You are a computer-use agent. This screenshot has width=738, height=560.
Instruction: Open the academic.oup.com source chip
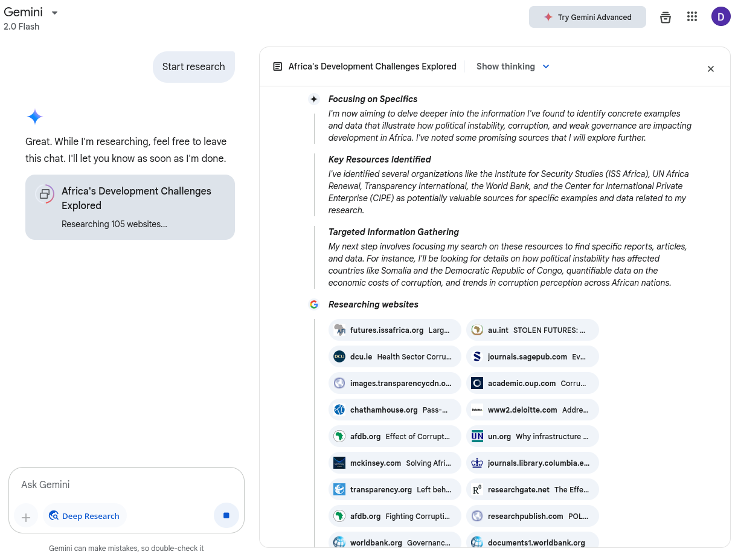point(533,383)
